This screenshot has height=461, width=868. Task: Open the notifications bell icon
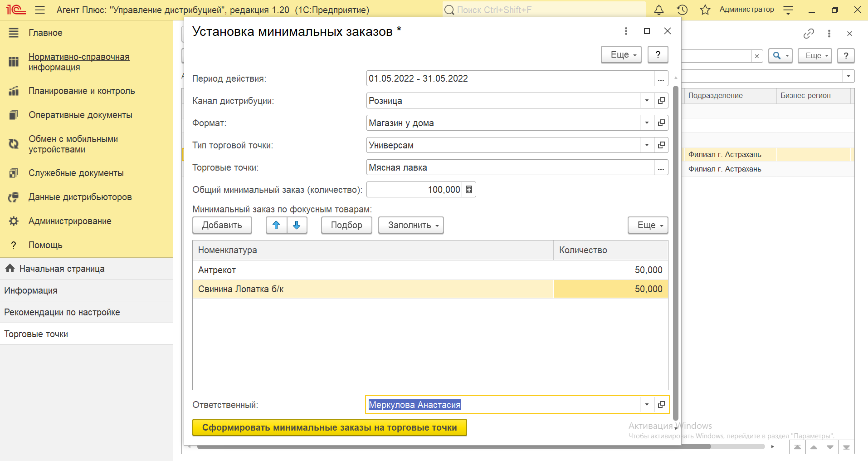tap(659, 10)
